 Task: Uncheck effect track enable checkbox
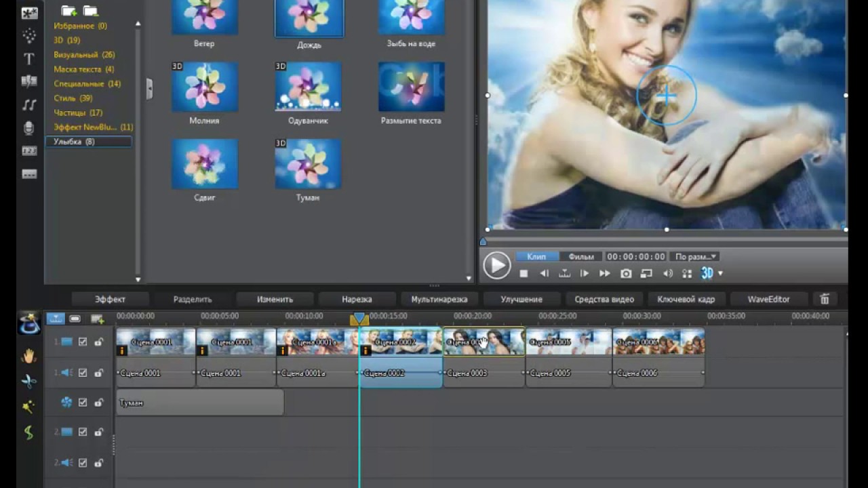83,403
